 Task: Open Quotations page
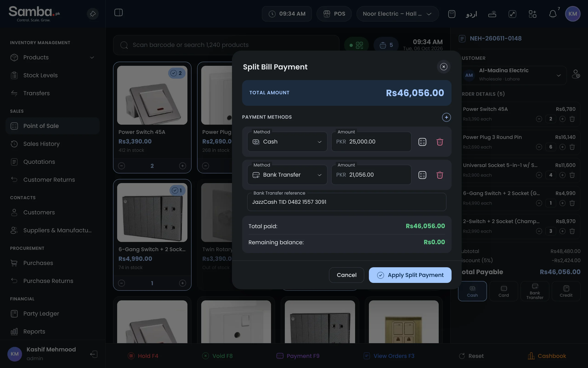pyautogui.click(x=52, y=162)
